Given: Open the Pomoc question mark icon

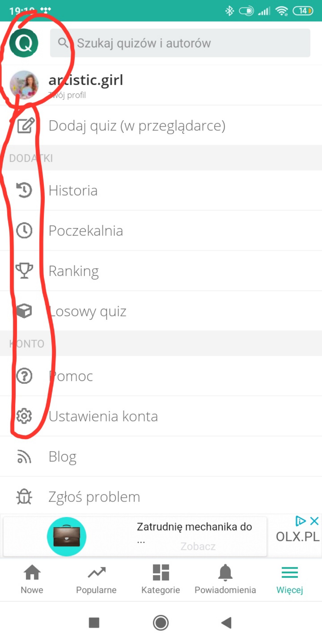Looking at the screenshot, I should (x=24, y=376).
